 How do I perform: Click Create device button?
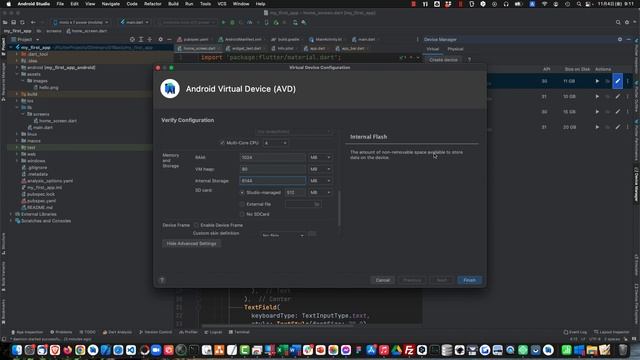pyautogui.click(x=443, y=60)
